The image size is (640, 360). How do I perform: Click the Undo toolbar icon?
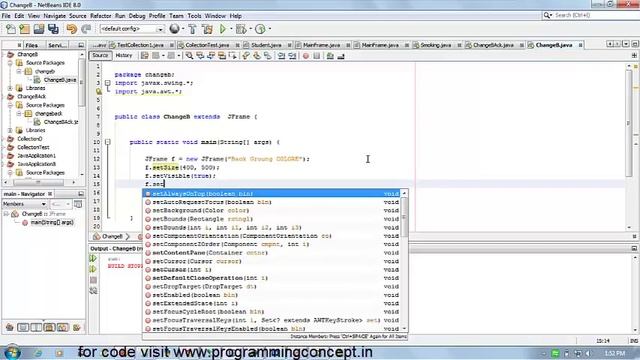(71, 29)
